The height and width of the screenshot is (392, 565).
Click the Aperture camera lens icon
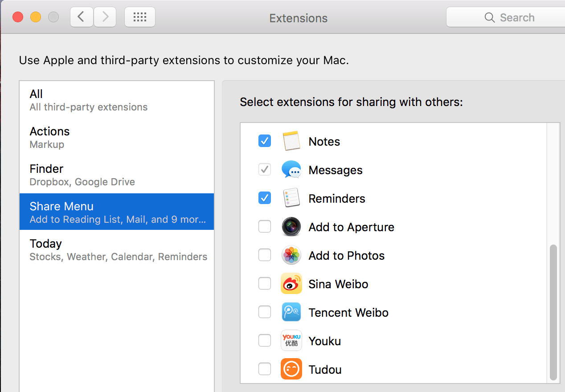[x=291, y=227]
